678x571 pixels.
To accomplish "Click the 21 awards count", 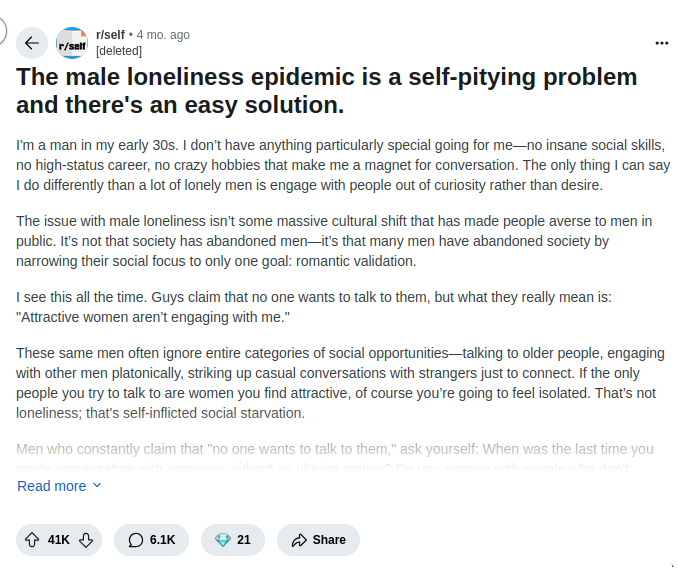I will point(244,540).
